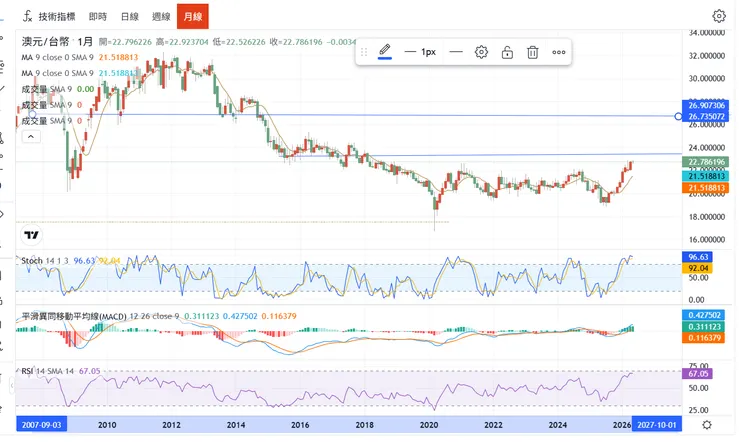Click the 0.311123 MACD label
Image resolution: width=740 pixels, height=442 pixels.
[x=704, y=326]
